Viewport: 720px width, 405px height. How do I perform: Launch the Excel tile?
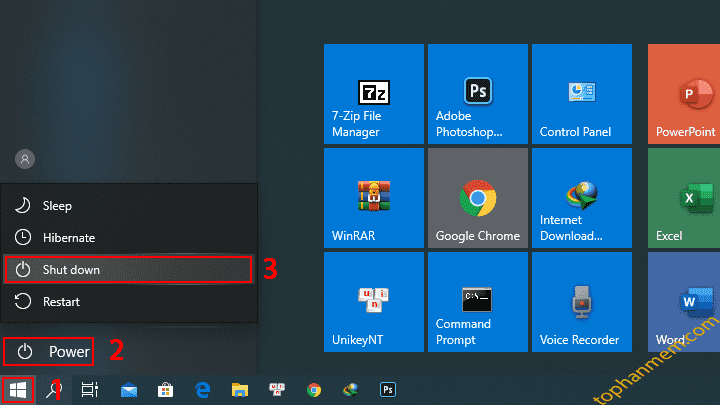click(685, 198)
